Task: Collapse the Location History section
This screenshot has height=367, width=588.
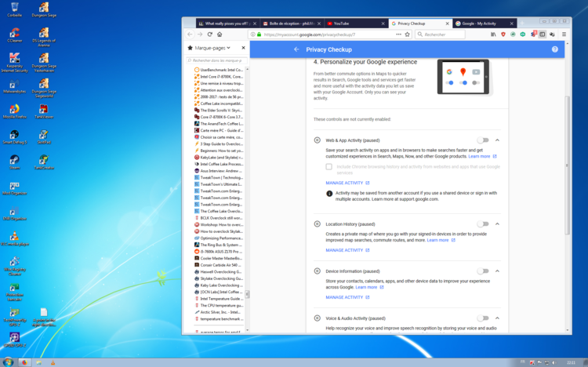Action: (498, 224)
